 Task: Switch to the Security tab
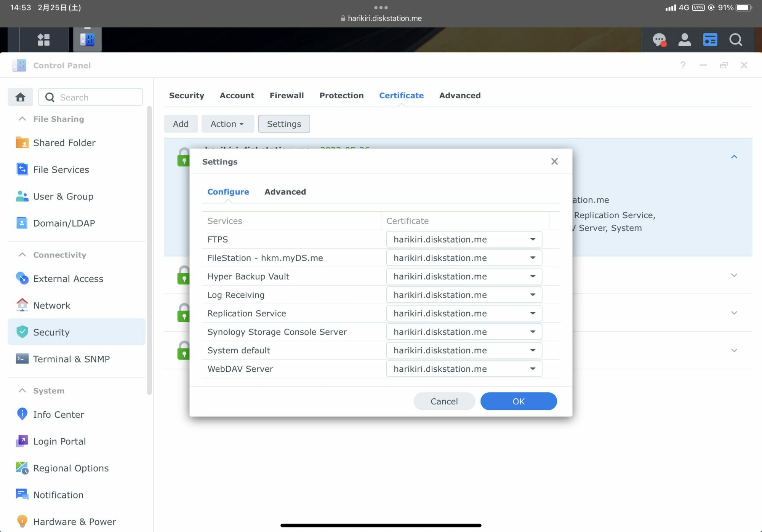tap(187, 96)
